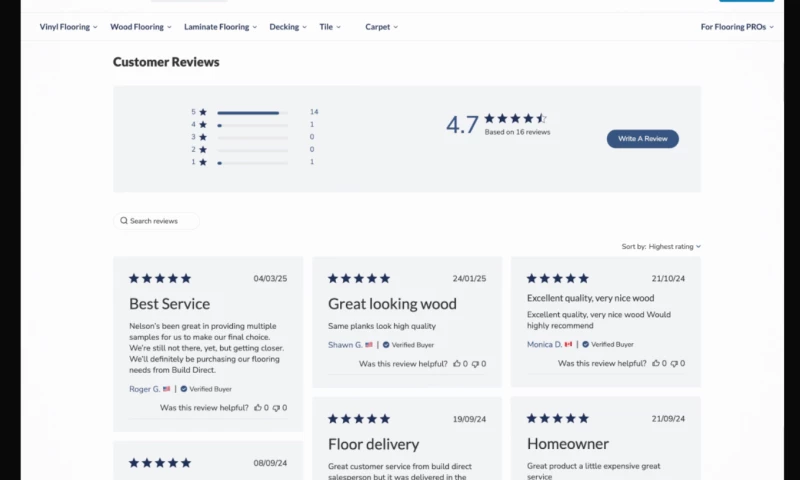Open the Decking navigation menu

(x=289, y=27)
